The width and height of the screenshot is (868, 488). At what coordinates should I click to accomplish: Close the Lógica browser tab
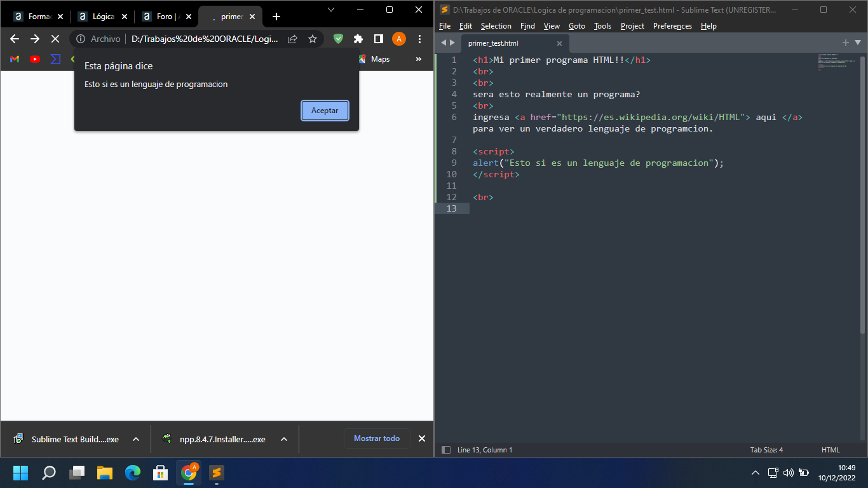click(124, 17)
